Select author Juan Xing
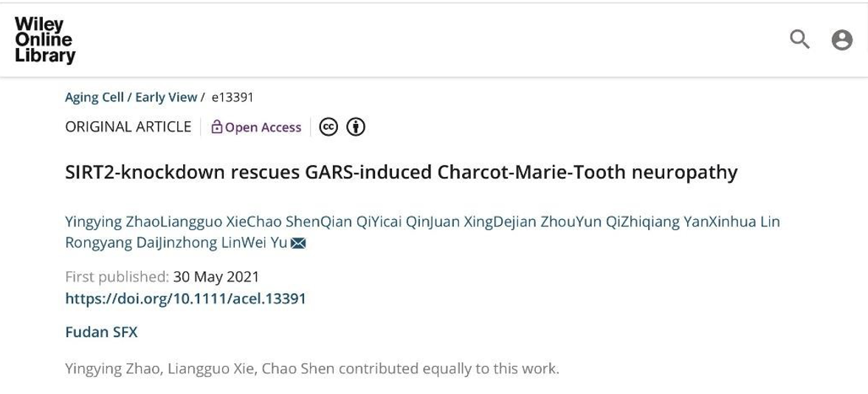The image size is (868, 394). [x=434, y=222]
